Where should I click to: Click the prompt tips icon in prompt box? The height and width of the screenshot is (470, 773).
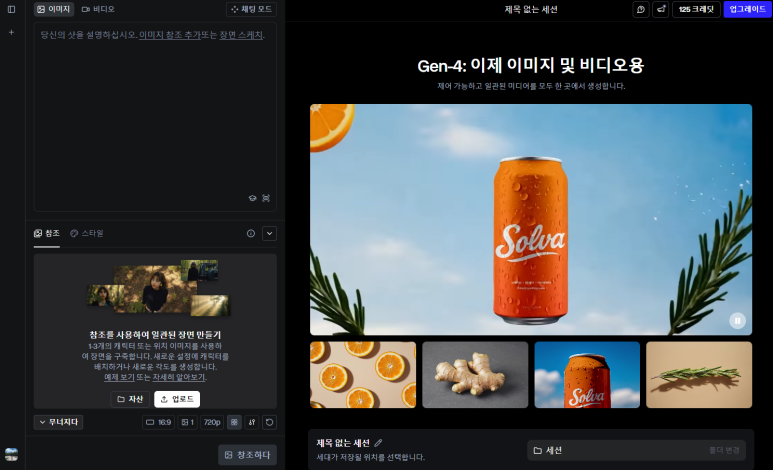pos(252,198)
